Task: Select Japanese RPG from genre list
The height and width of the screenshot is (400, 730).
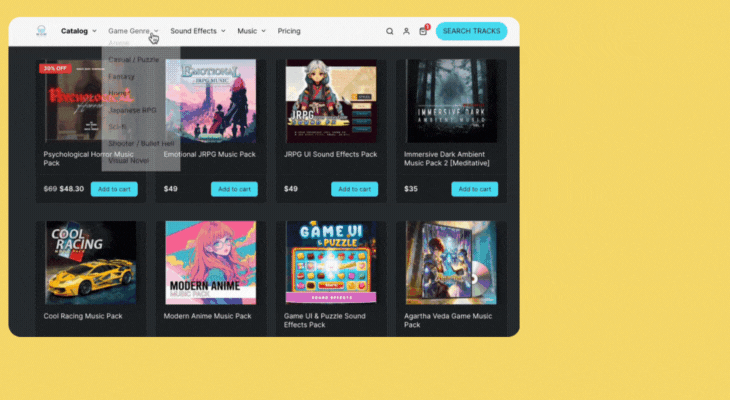Action: coord(132,110)
